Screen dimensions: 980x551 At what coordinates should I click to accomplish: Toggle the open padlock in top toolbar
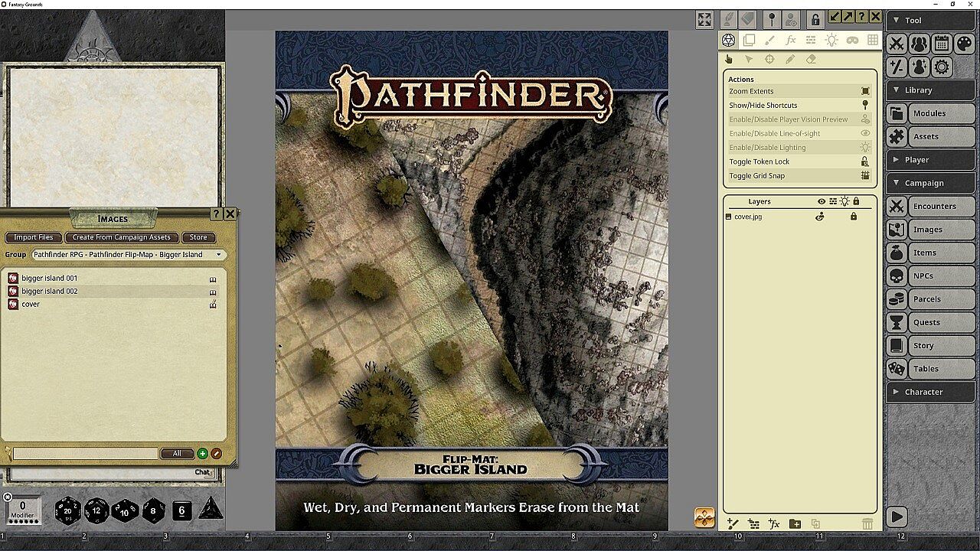[815, 19]
